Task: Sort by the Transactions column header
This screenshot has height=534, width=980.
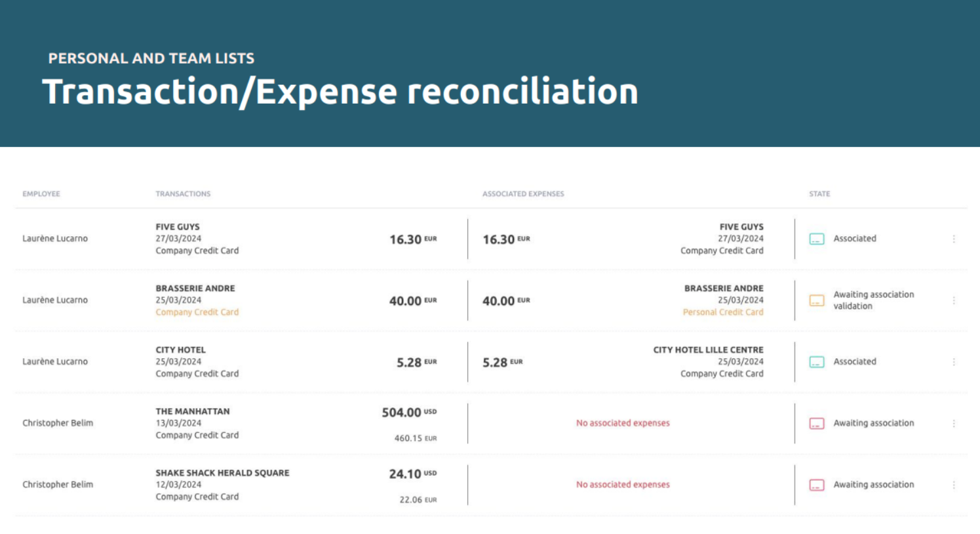Action: pos(183,194)
